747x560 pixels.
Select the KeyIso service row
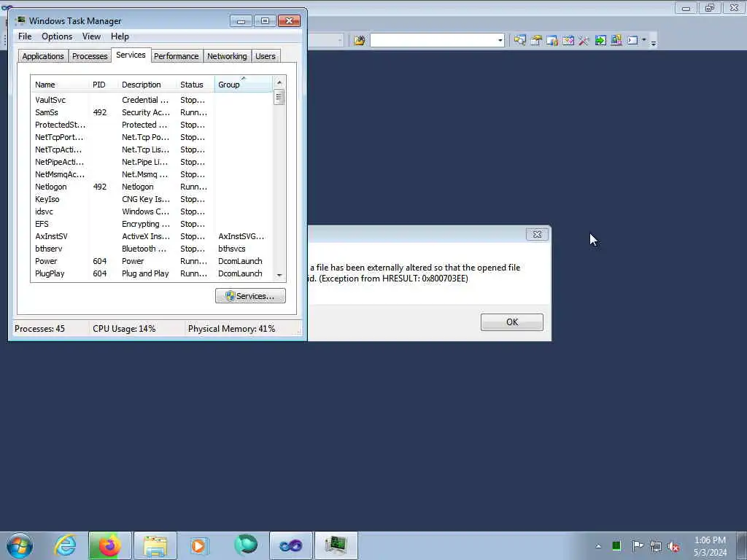[152, 199]
